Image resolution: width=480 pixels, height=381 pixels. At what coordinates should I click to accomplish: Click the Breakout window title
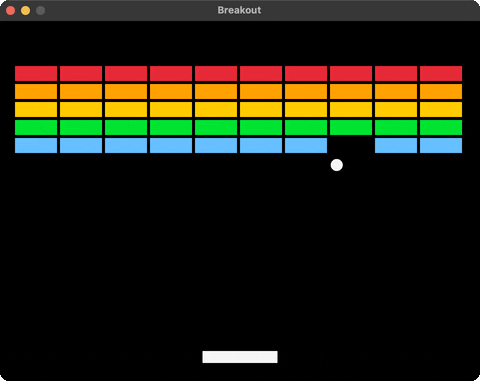click(239, 10)
